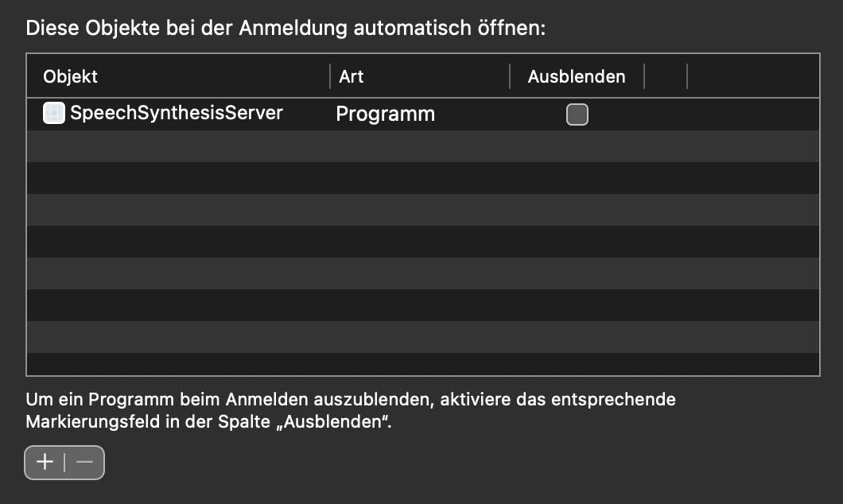This screenshot has width=843, height=504.
Task: Click the empty Art cell under Programm
Action: pyautogui.click(x=419, y=146)
